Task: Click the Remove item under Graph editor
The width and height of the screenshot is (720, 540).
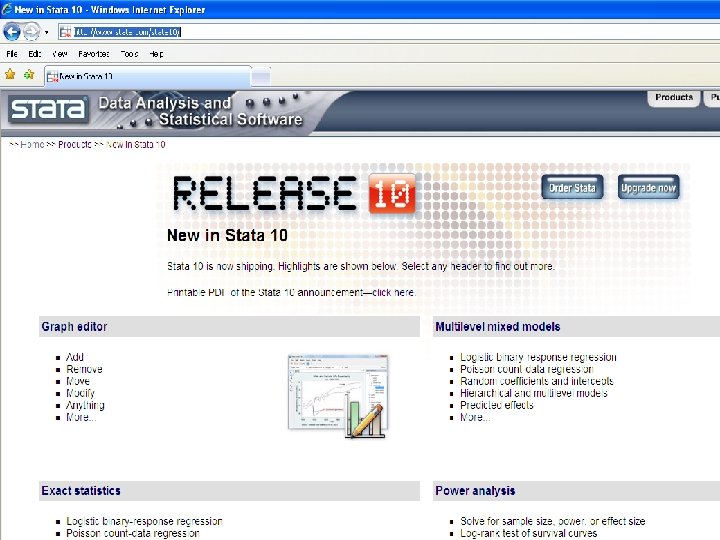Action: coord(84,369)
